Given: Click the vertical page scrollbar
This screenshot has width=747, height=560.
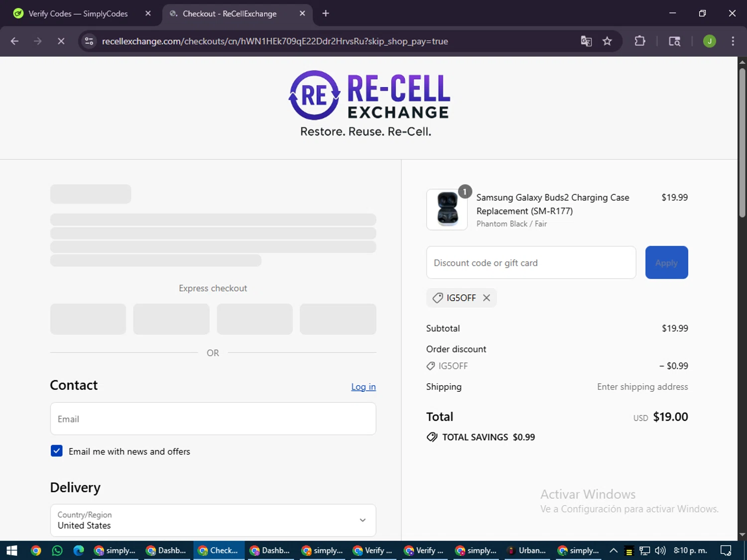Looking at the screenshot, I should [742, 142].
